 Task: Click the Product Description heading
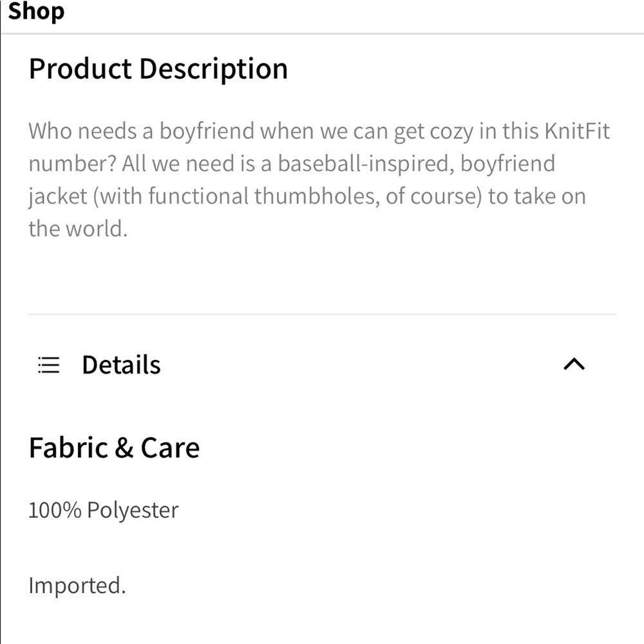pyautogui.click(x=158, y=68)
